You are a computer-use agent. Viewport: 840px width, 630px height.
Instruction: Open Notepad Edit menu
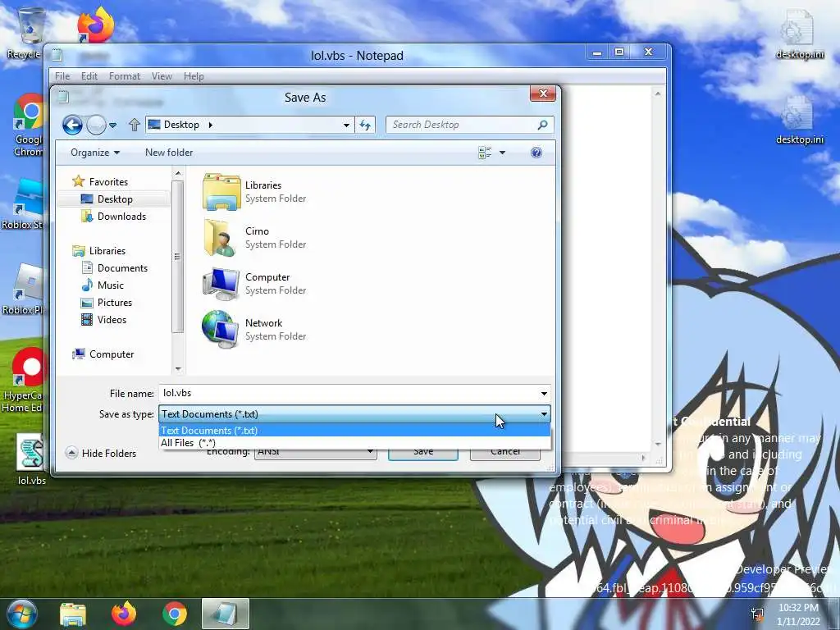click(89, 76)
